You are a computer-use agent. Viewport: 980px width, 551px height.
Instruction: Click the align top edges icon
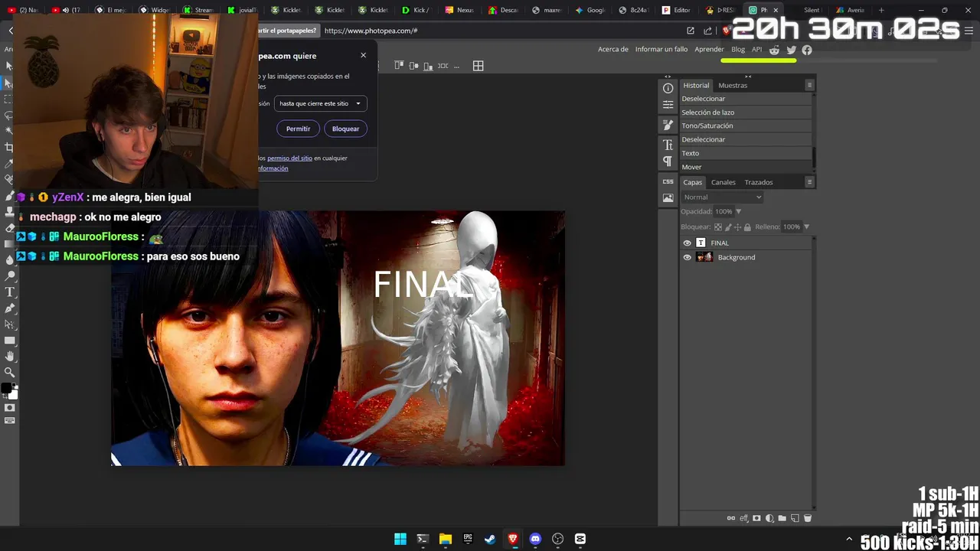pyautogui.click(x=399, y=66)
